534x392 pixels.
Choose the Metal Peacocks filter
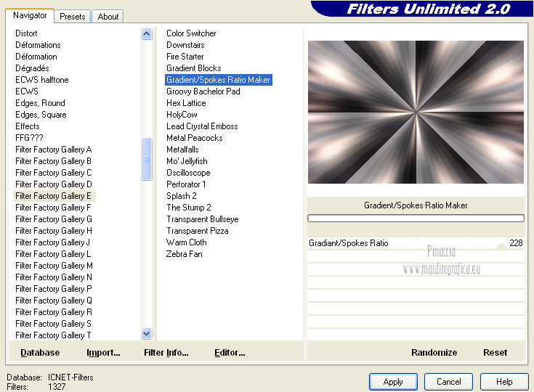pos(195,138)
